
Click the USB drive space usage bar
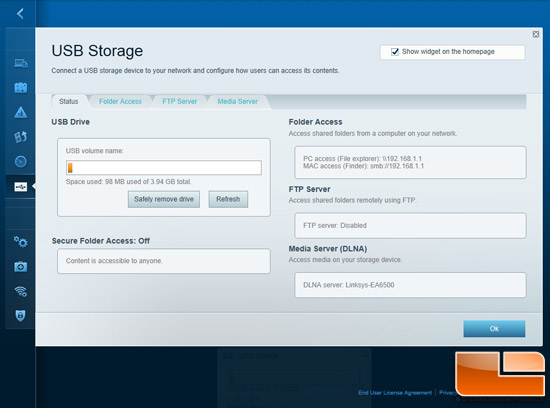pos(164,168)
